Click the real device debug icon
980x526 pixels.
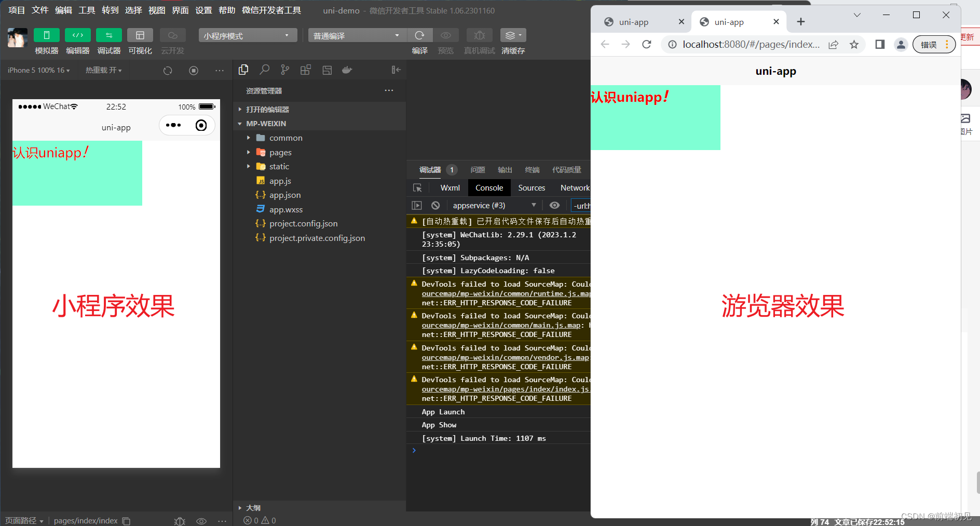(x=480, y=35)
